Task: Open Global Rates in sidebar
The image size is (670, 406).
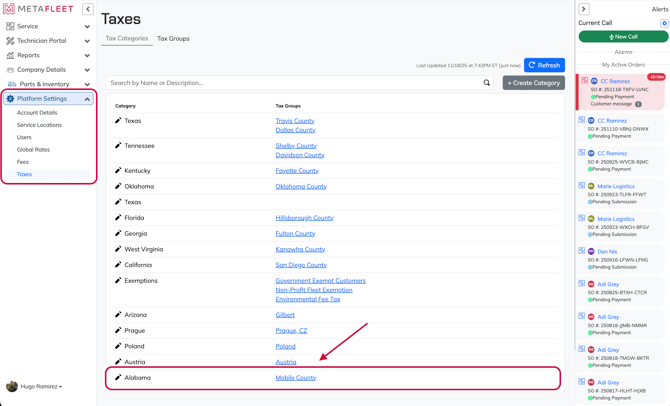Action: (x=33, y=150)
